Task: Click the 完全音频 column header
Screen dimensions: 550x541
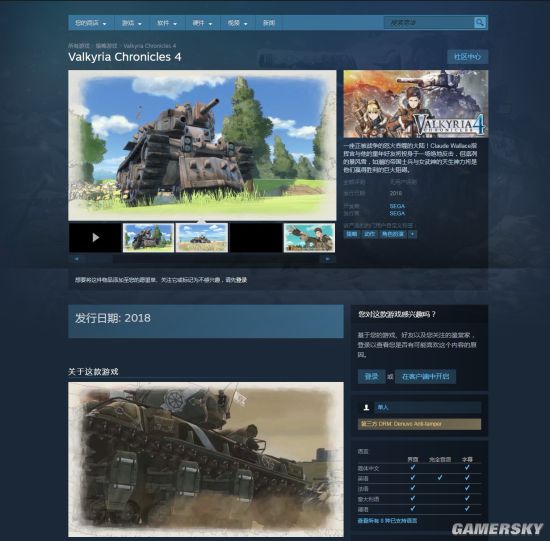Action: (x=440, y=459)
